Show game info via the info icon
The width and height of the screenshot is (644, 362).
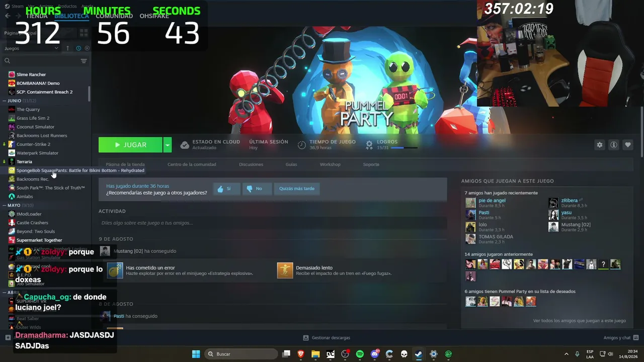coord(613,145)
